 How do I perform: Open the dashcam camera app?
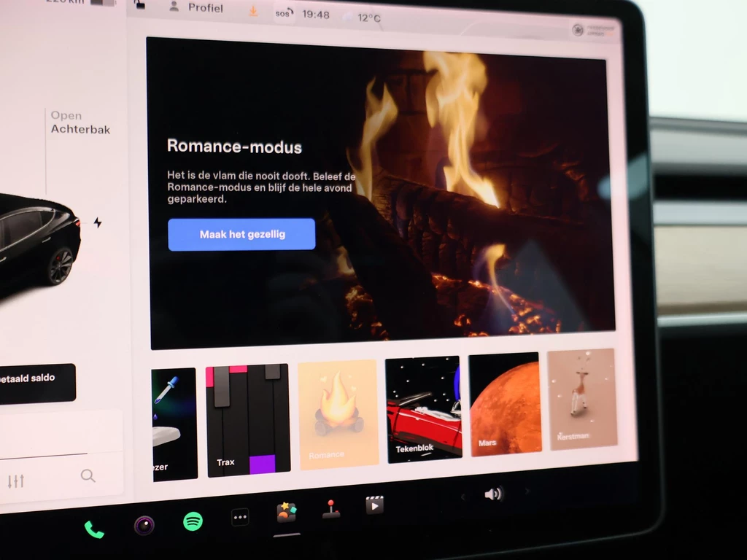(144, 525)
